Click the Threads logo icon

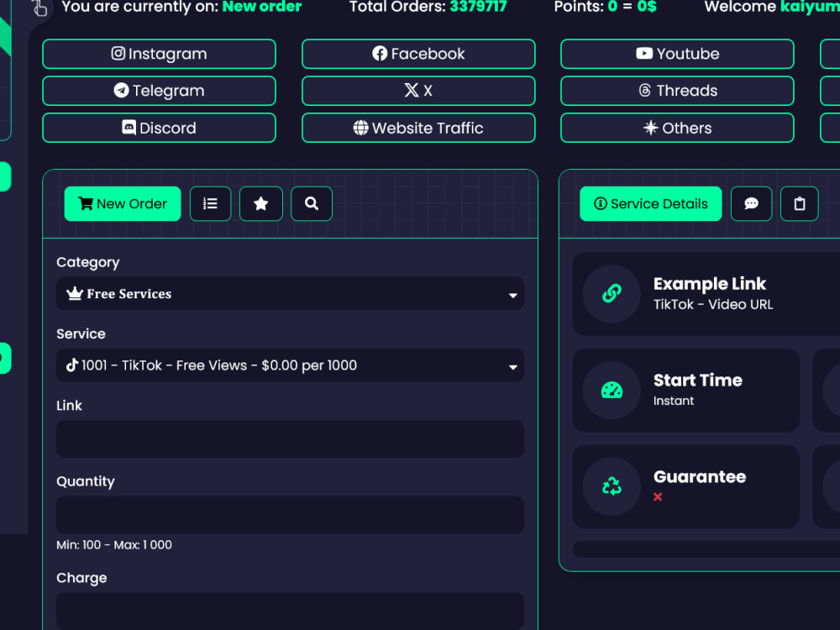click(x=645, y=90)
